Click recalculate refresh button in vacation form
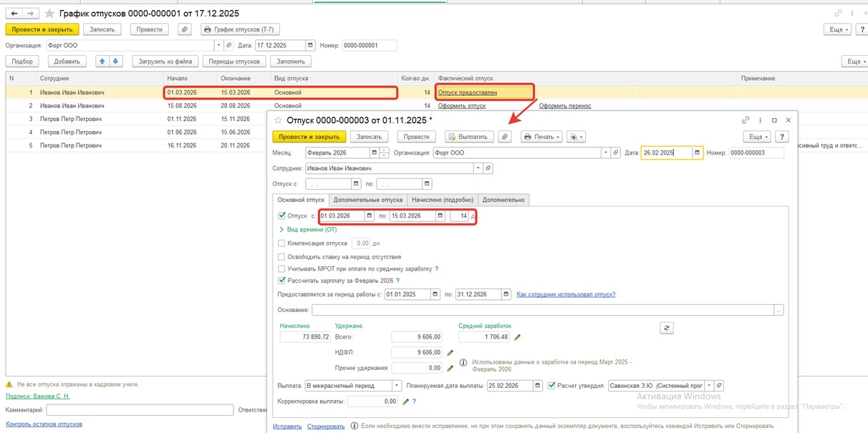868x433 pixels. pos(667,327)
